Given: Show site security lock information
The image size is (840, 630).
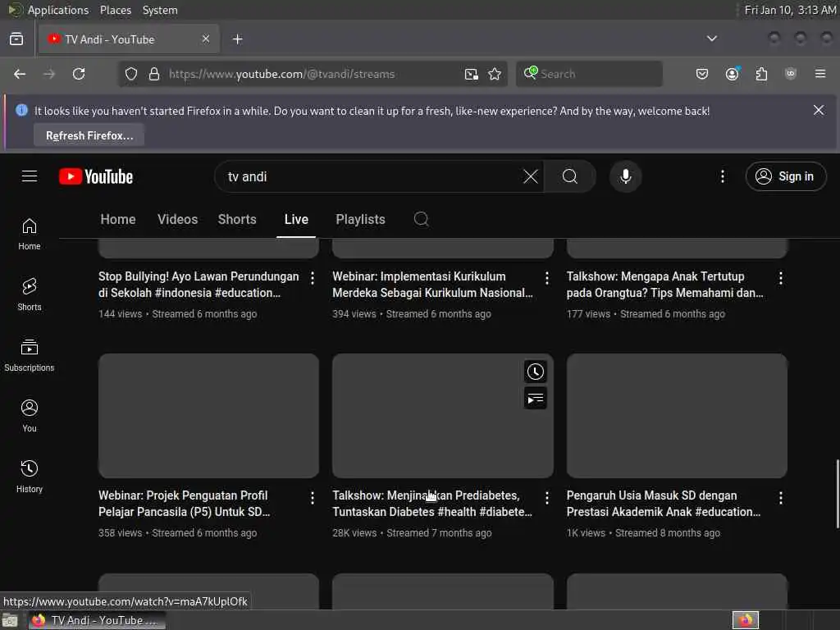Looking at the screenshot, I should [x=154, y=74].
